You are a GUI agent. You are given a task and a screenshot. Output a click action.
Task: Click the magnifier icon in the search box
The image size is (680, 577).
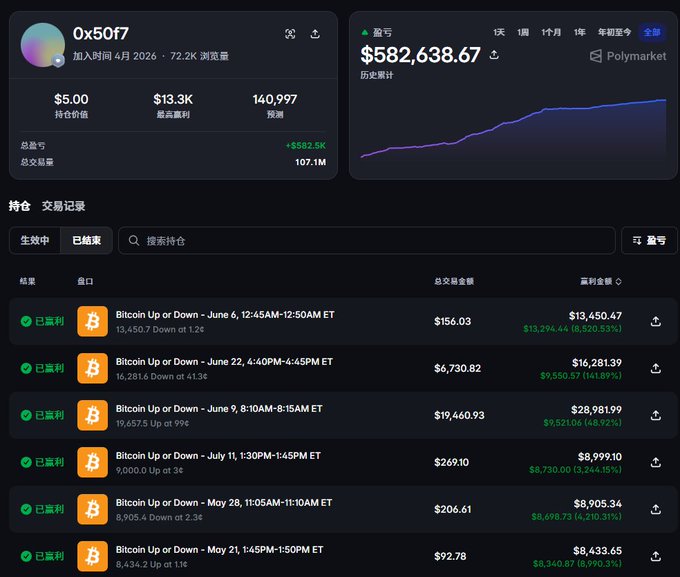point(134,240)
